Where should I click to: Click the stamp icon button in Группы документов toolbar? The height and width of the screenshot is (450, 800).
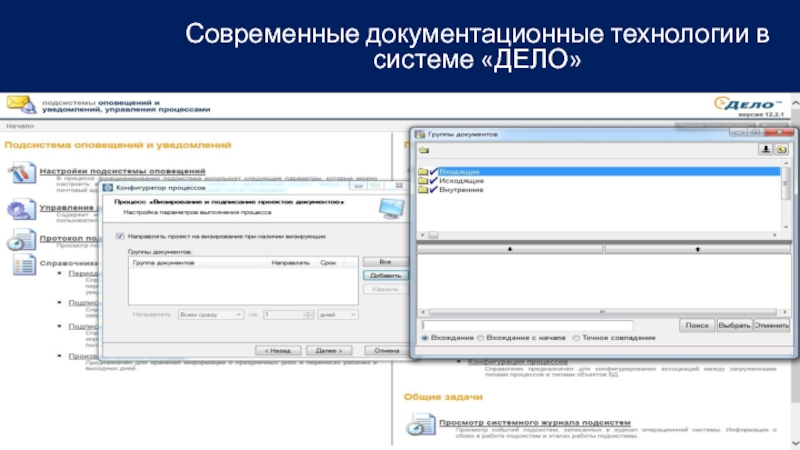[x=765, y=149]
